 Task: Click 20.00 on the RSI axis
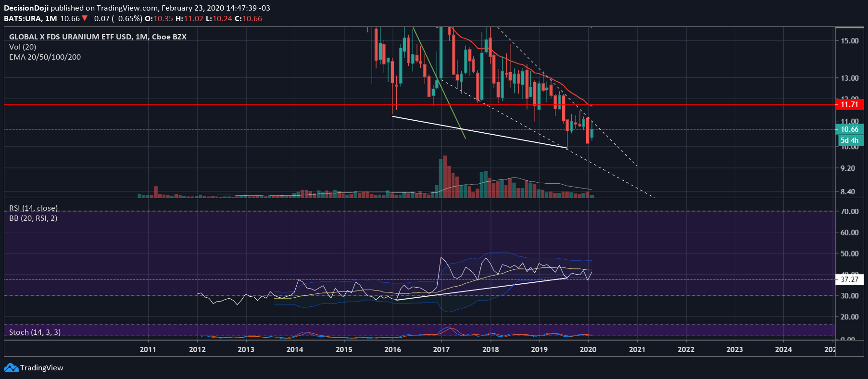pos(850,317)
